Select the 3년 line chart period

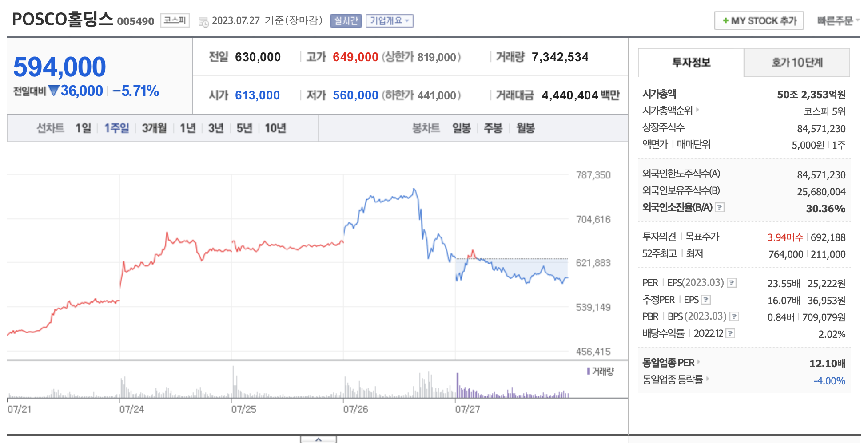(216, 128)
